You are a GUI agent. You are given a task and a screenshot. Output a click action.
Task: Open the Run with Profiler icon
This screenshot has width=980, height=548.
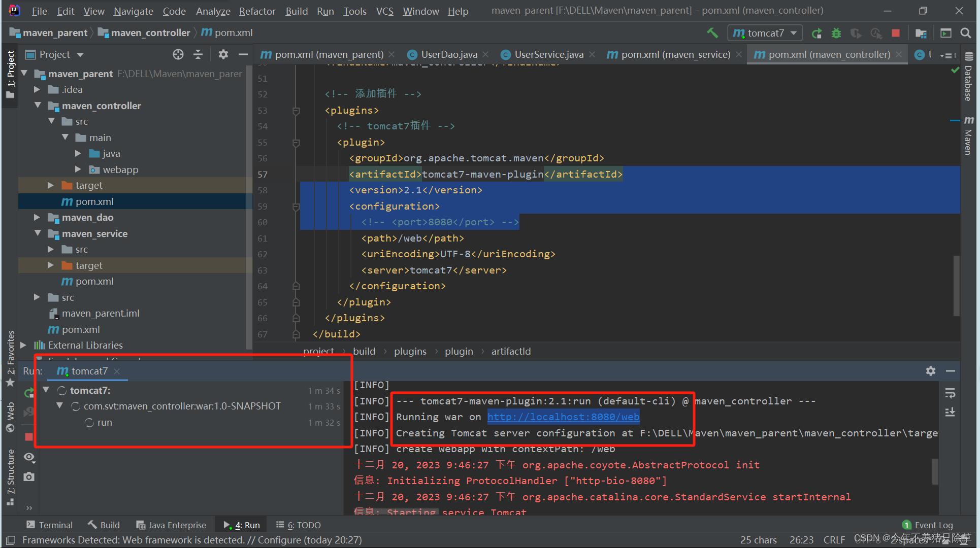point(876,33)
